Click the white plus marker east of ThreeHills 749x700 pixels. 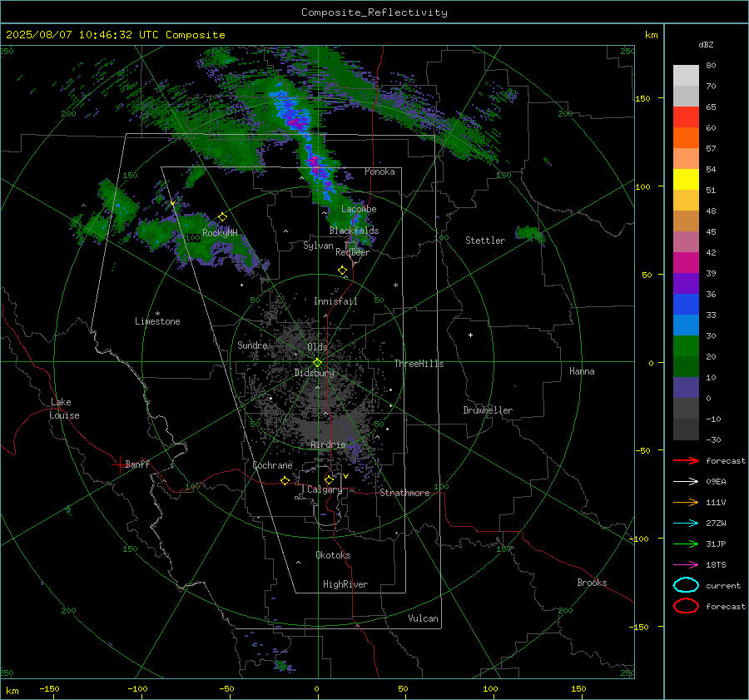point(470,335)
